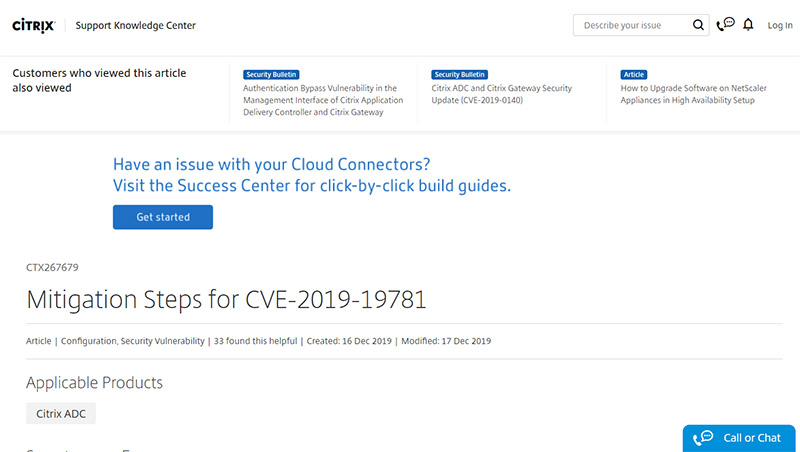The image size is (800, 452).
Task: Select the Citrix ADC product tag
Action: (61, 413)
